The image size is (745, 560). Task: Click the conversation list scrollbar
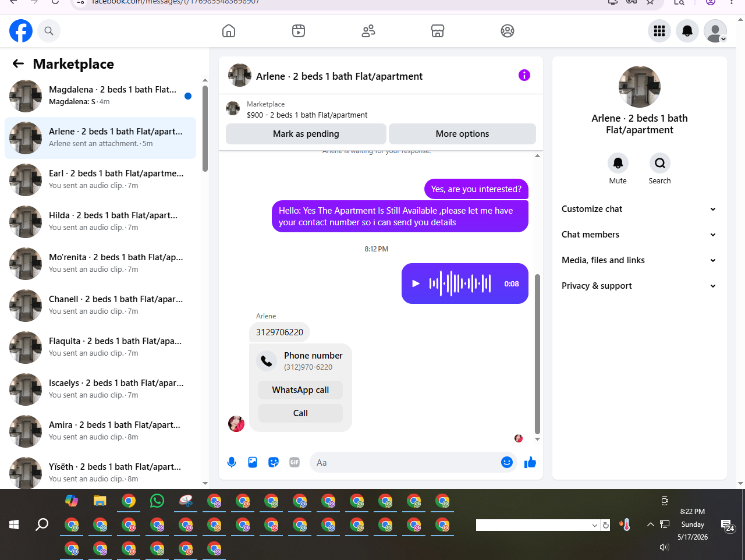(x=205, y=129)
